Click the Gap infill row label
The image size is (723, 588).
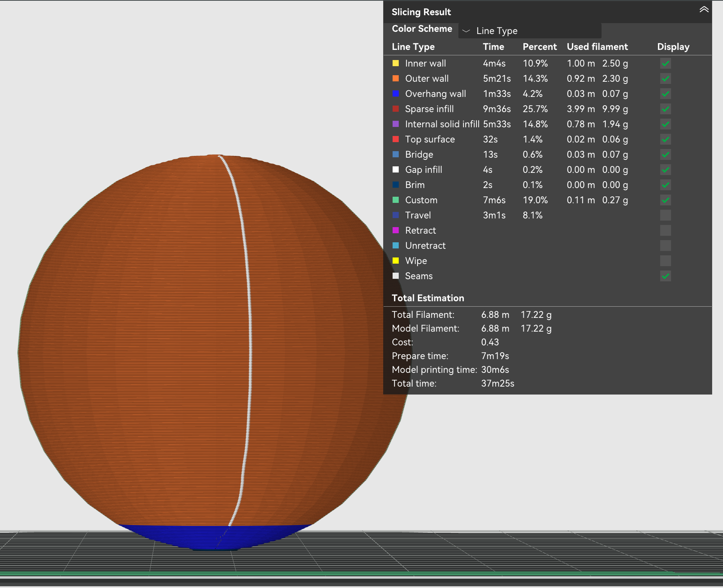(423, 170)
